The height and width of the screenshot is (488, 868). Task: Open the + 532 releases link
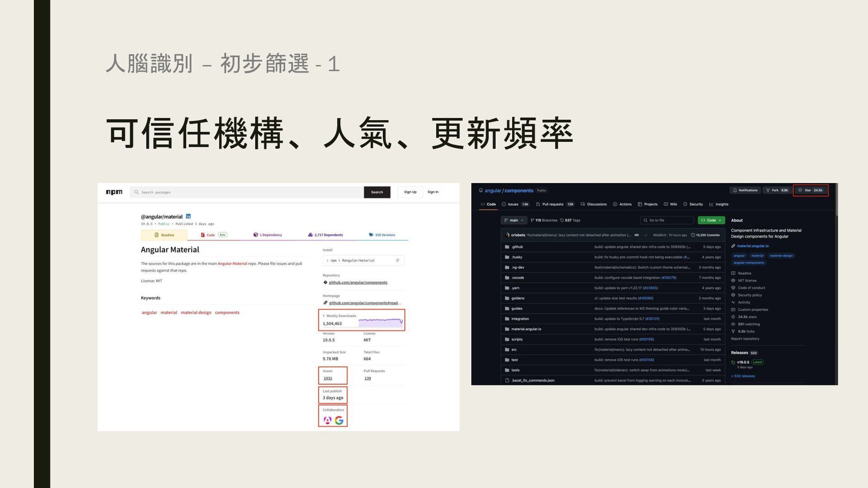pyautogui.click(x=743, y=376)
